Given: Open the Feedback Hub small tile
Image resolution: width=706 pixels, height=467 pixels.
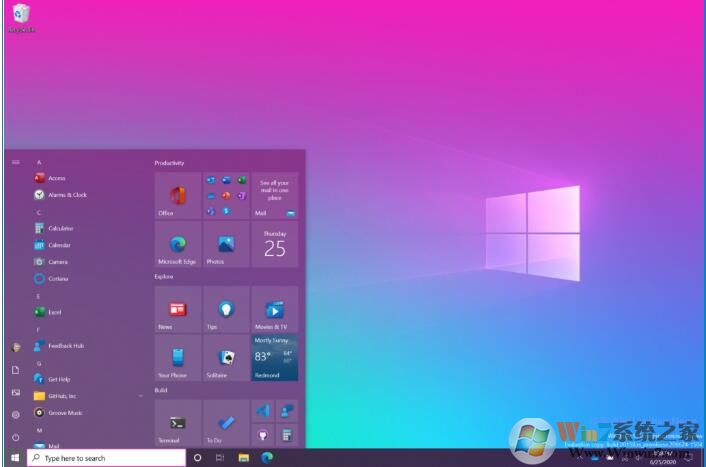Looking at the screenshot, I should click(287, 411).
